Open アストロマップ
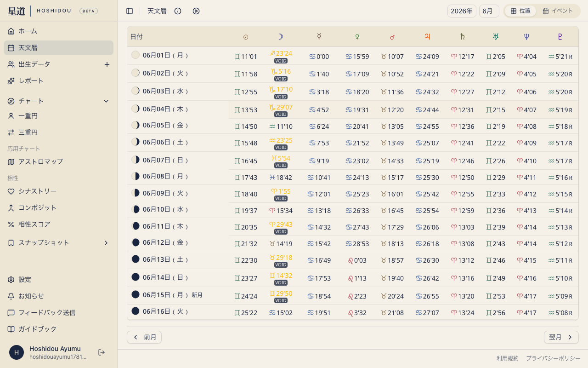The image size is (588, 368). [58, 162]
